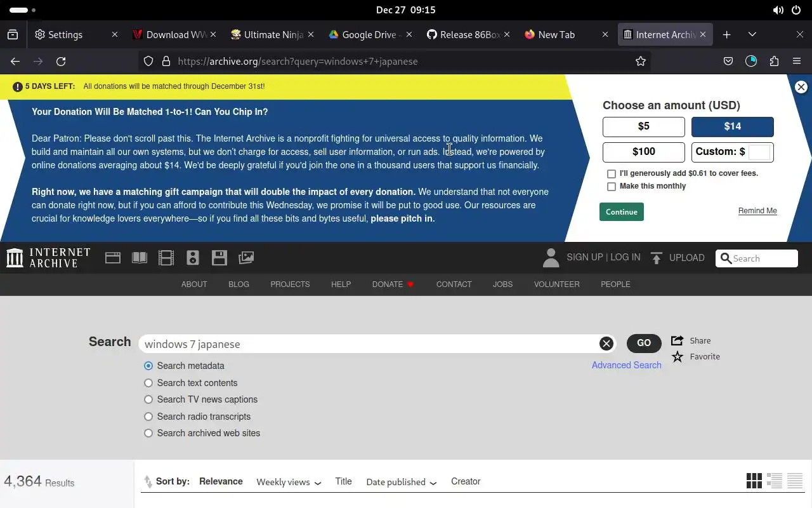Click the Custom donation amount field

click(x=759, y=152)
